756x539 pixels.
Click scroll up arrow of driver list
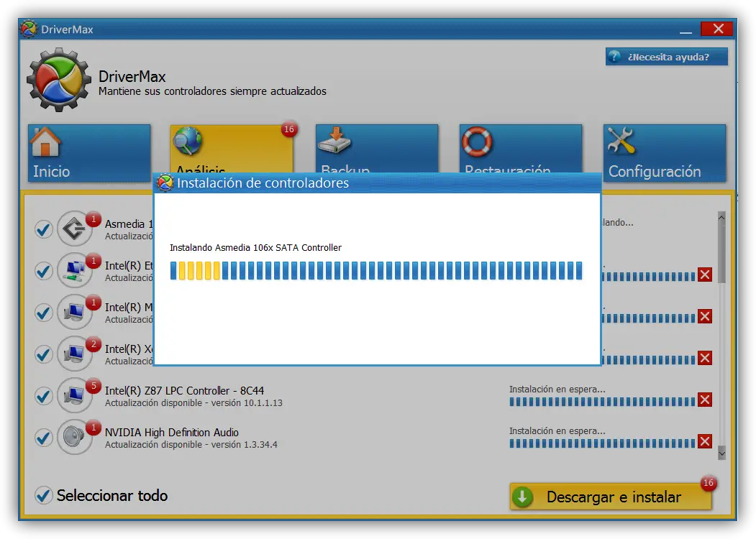(721, 217)
